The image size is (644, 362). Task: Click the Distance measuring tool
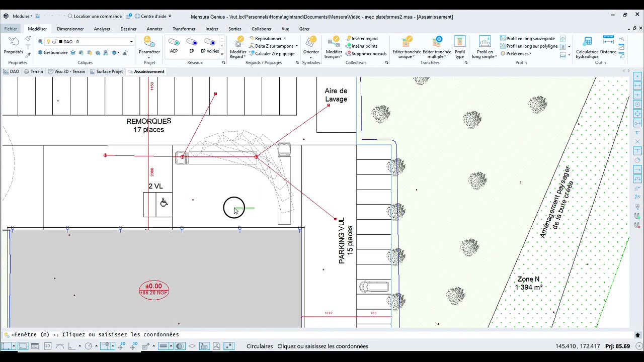coord(608,45)
